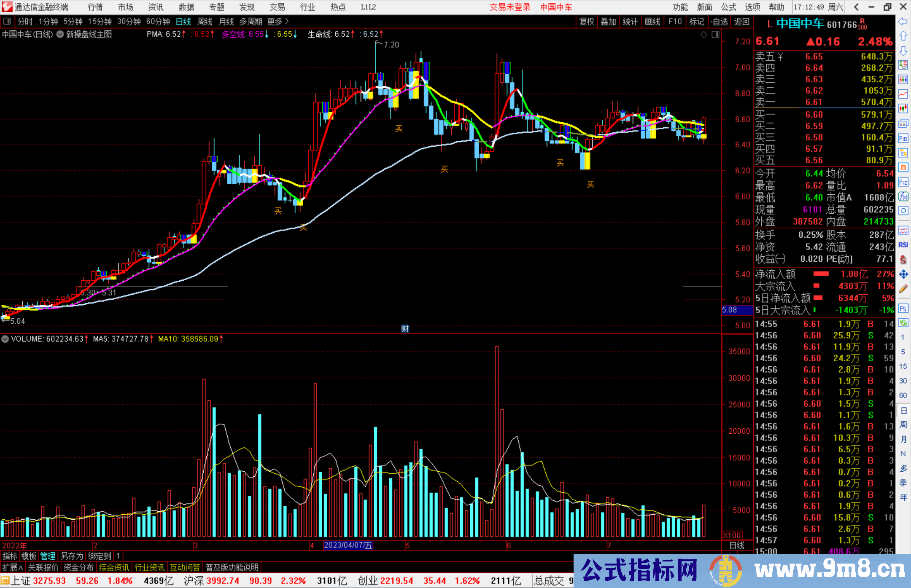Click the 5.08 price marker on axis

click(x=737, y=310)
